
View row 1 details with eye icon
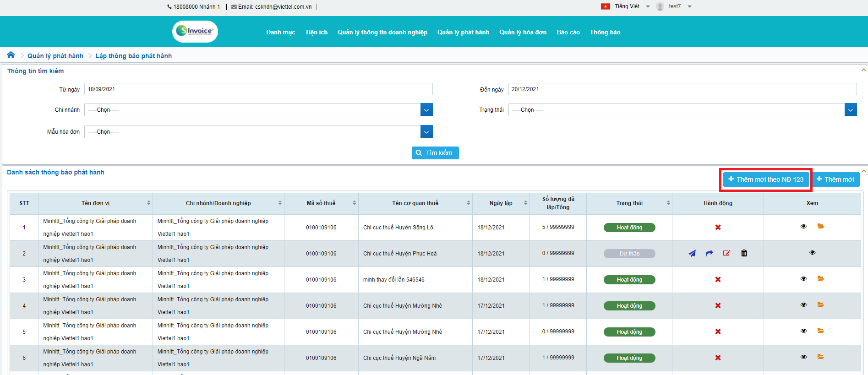[x=803, y=227]
